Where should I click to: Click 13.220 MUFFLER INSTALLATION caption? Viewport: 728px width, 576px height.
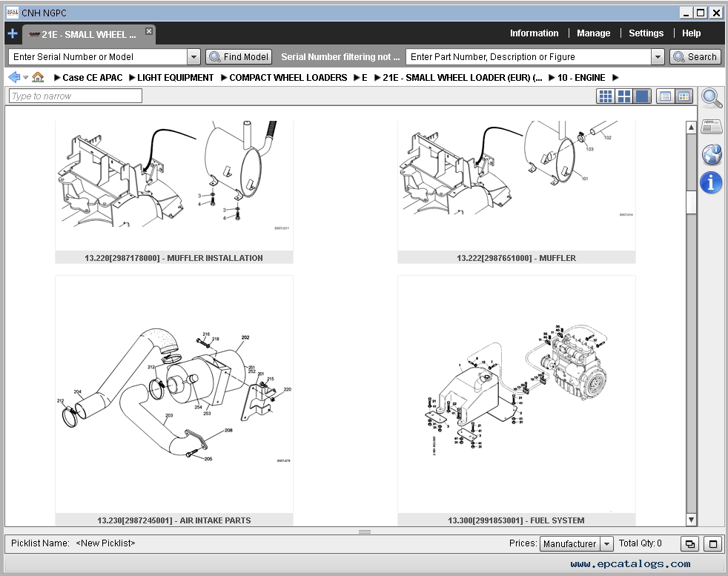click(x=174, y=257)
